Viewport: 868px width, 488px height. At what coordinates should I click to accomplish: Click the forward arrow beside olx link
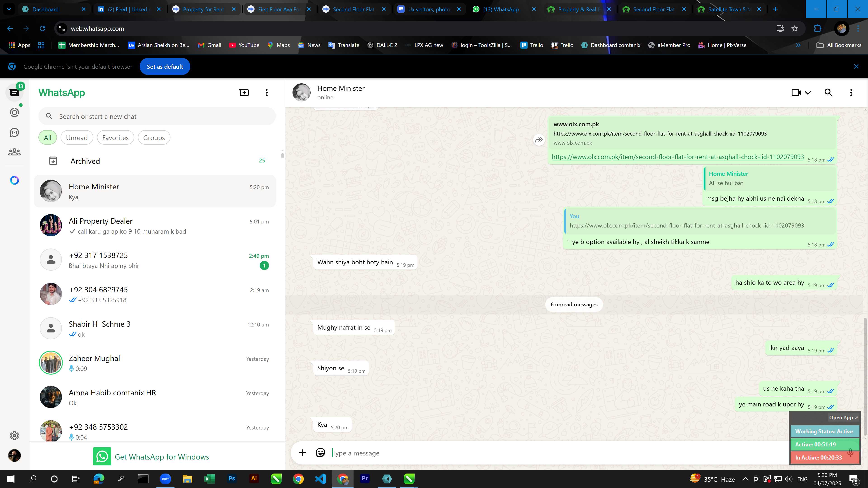coord(539,140)
